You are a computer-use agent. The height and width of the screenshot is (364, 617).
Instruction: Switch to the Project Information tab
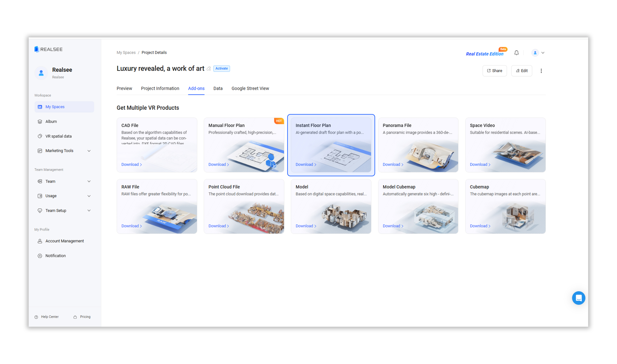(x=160, y=88)
